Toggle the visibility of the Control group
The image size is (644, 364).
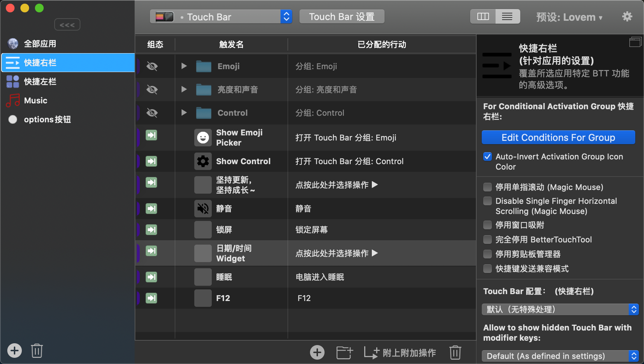[x=152, y=113]
